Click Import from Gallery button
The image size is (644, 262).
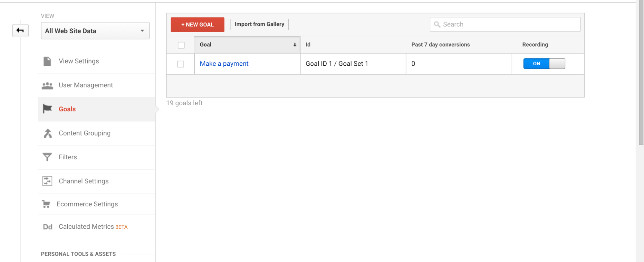point(259,24)
